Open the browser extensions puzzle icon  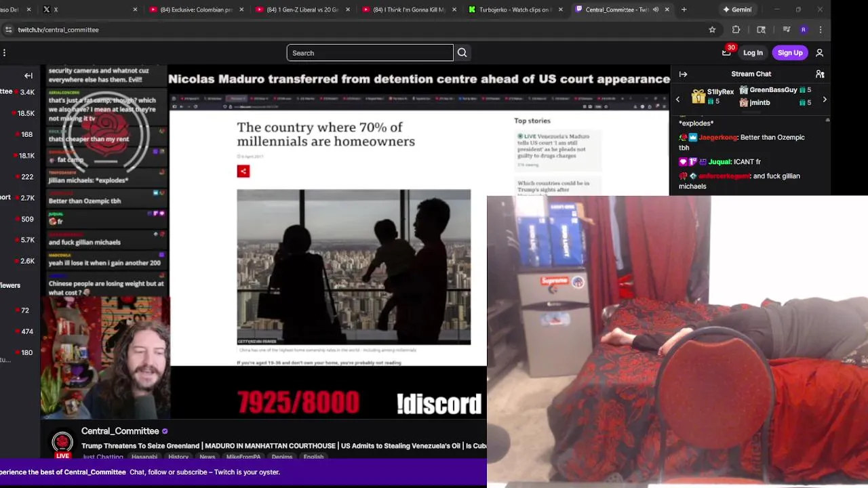[x=736, y=30]
